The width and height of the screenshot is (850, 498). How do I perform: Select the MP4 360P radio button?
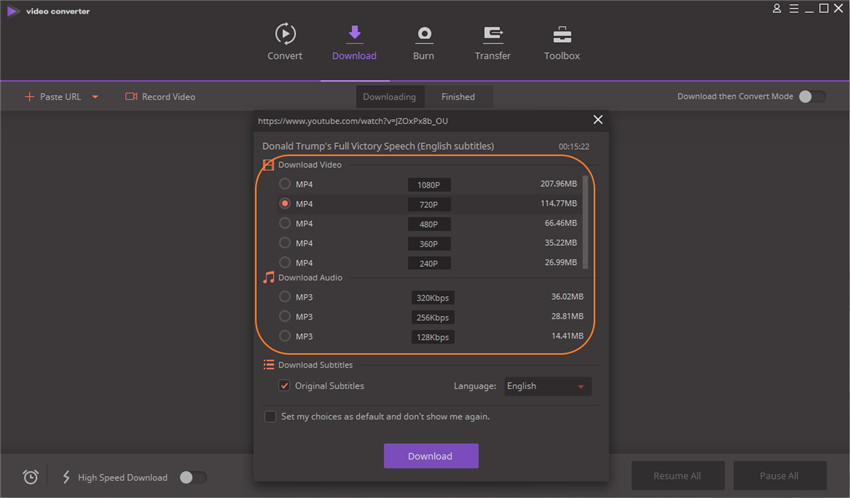click(285, 242)
